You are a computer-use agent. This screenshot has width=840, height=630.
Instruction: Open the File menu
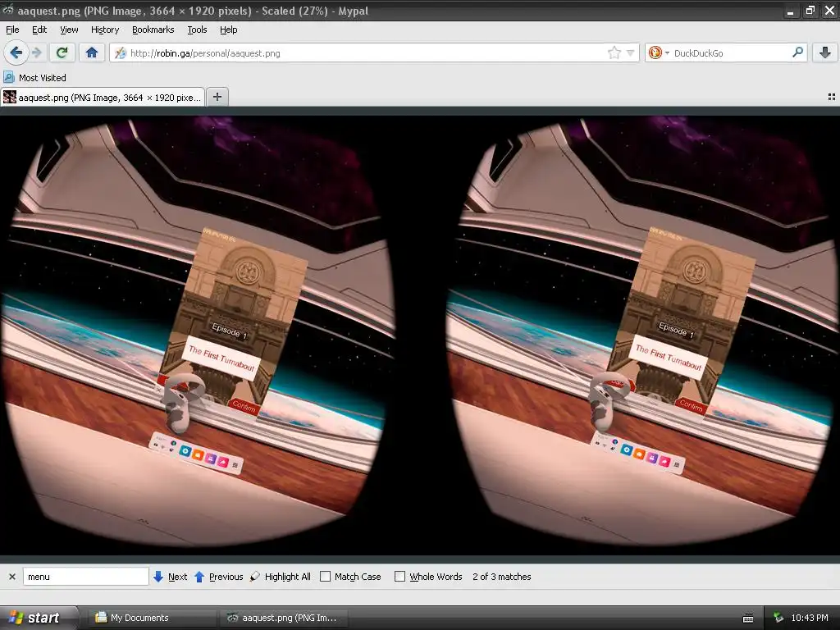pyautogui.click(x=12, y=30)
